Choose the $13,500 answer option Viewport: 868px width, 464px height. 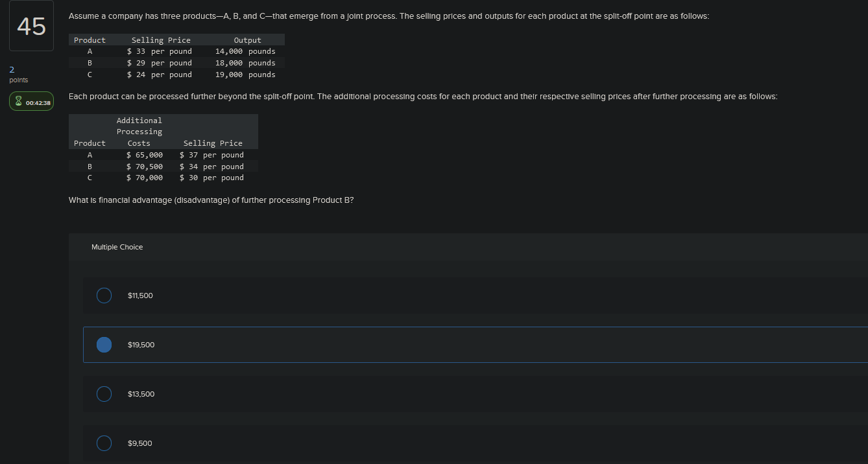(104, 393)
